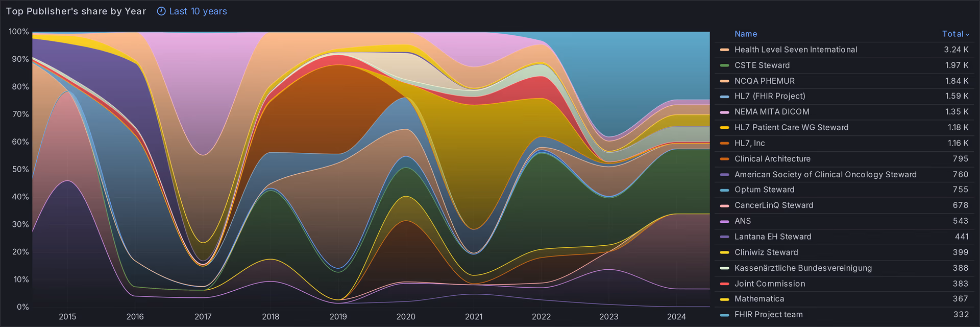Click the 2020 label on the x-axis
Viewport: 980px width, 327px height.
click(x=406, y=317)
